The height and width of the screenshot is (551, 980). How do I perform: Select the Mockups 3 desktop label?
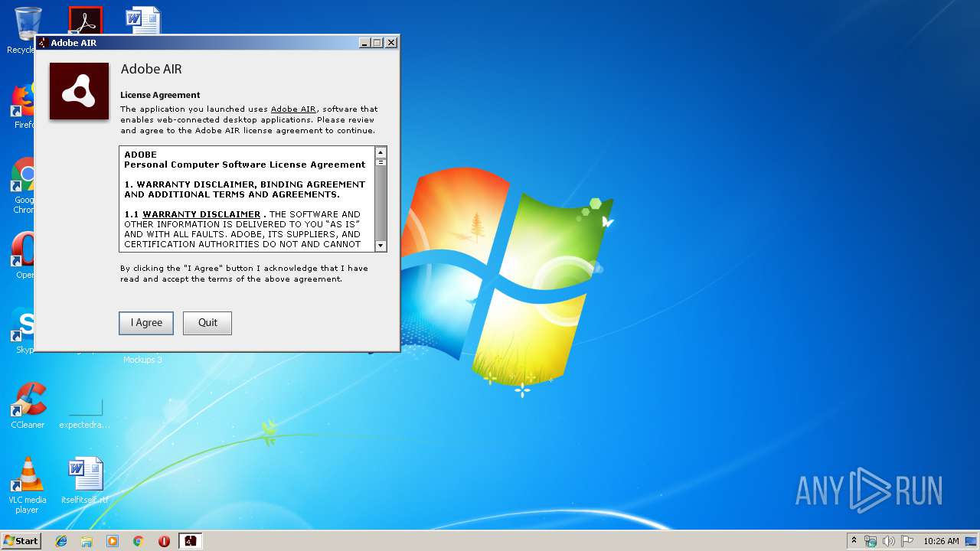pos(142,360)
